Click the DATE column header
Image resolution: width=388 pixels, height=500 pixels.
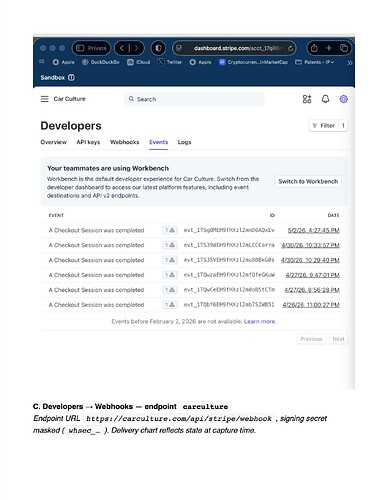333,215
